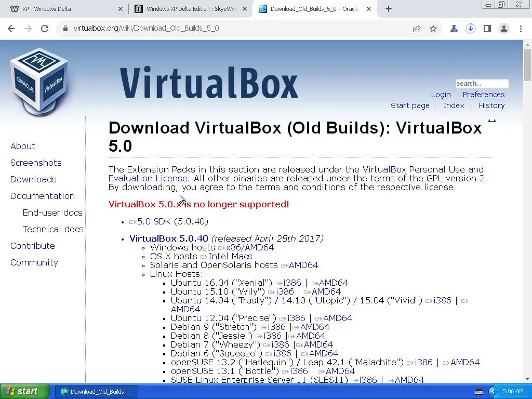Bookmark this page with star icon
Viewport: 532px width, 399px height.
click(x=433, y=29)
